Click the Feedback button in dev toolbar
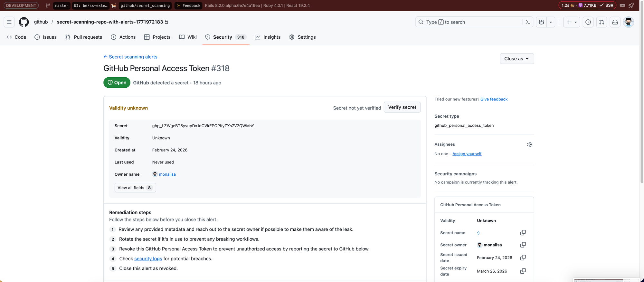The image size is (644, 282). click(x=188, y=5)
